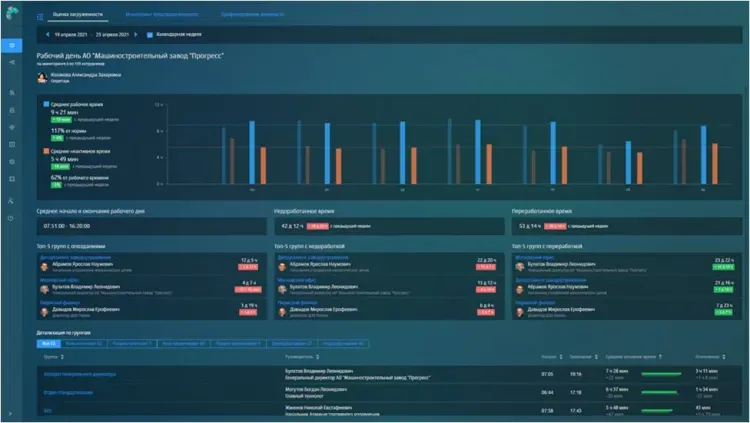Click green activity bar in first table row
This screenshot has width=750, height=423.
coord(660,374)
